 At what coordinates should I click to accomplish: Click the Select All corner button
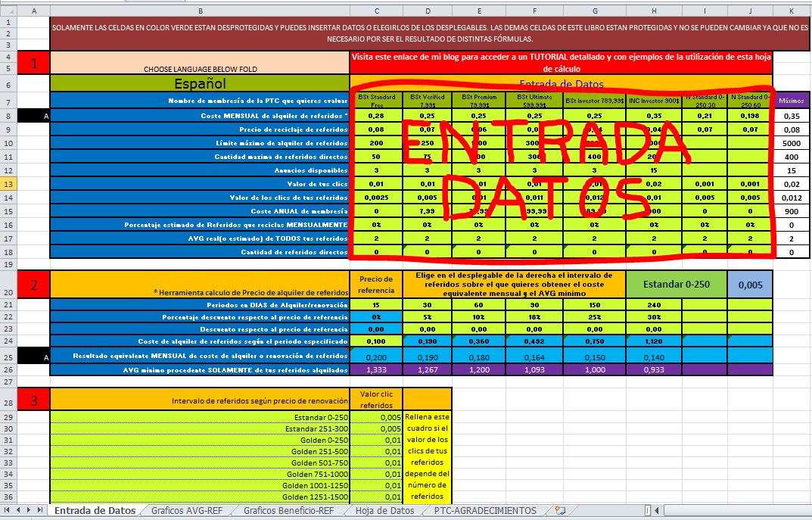click(x=7, y=9)
